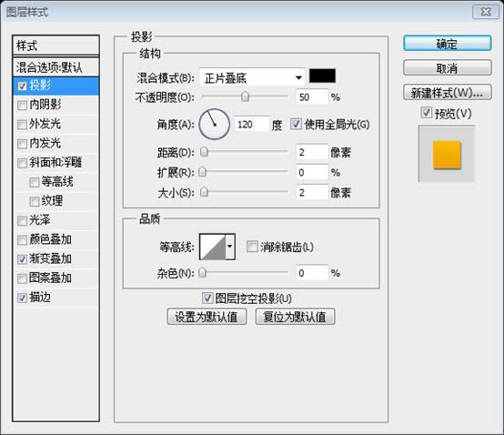Expand the contour picker dropdown arrow
This screenshot has height=435, width=504.
coord(230,247)
